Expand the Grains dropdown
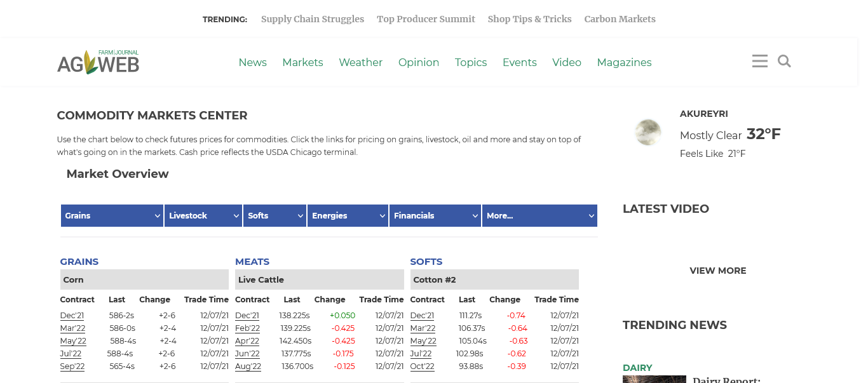 pyautogui.click(x=112, y=216)
